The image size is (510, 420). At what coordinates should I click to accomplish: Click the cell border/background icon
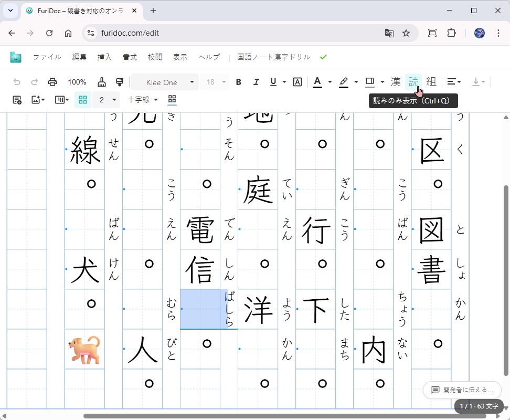click(x=370, y=82)
